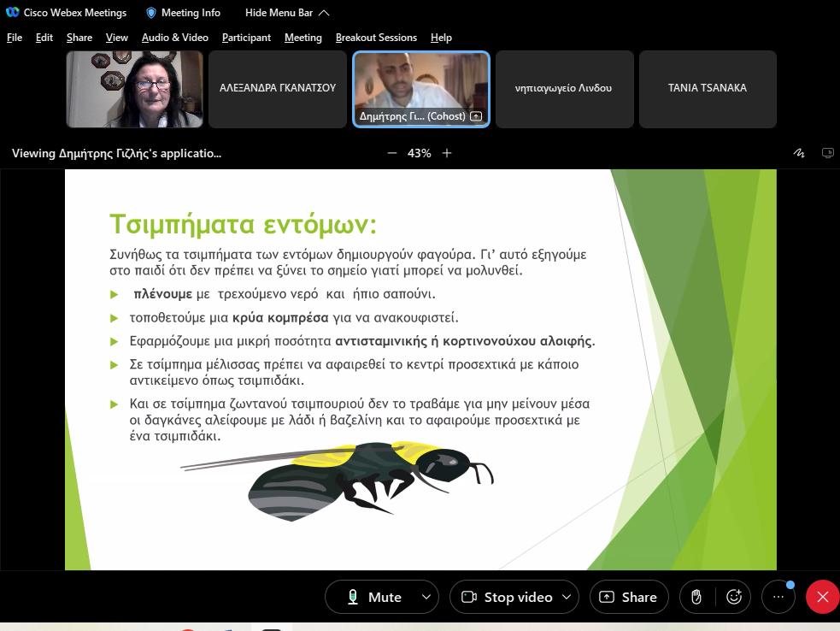Screen dimensions: 840x631
Task: Zoom out the shared view with minus
Action: [392, 153]
